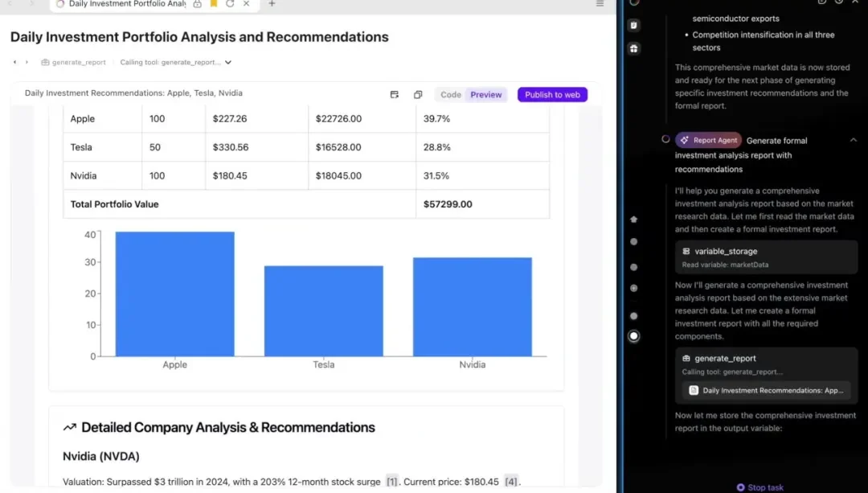Click the report subtitle 'Daily Investment Recommendations: Apple, Tesla, Nvidia'
Screen dimensions: 868x493
click(133, 93)
